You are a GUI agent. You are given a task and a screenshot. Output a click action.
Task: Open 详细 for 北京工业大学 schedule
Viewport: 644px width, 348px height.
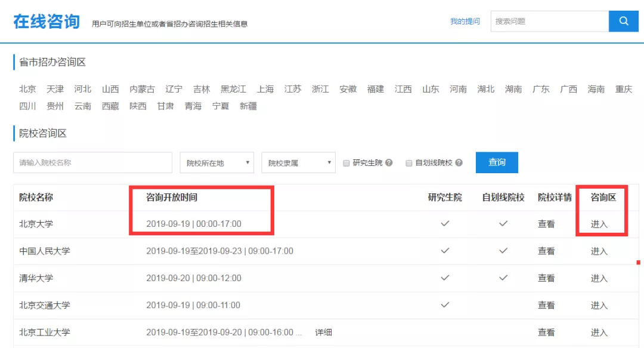click(x=324, y=332)
